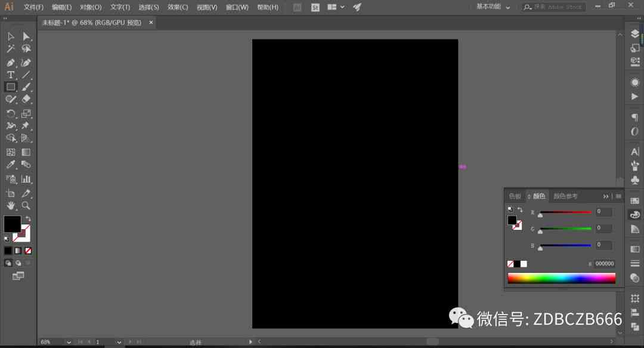Set paint mode to Color
This screenshot has height=348, width=644.
tap(8, 251)
